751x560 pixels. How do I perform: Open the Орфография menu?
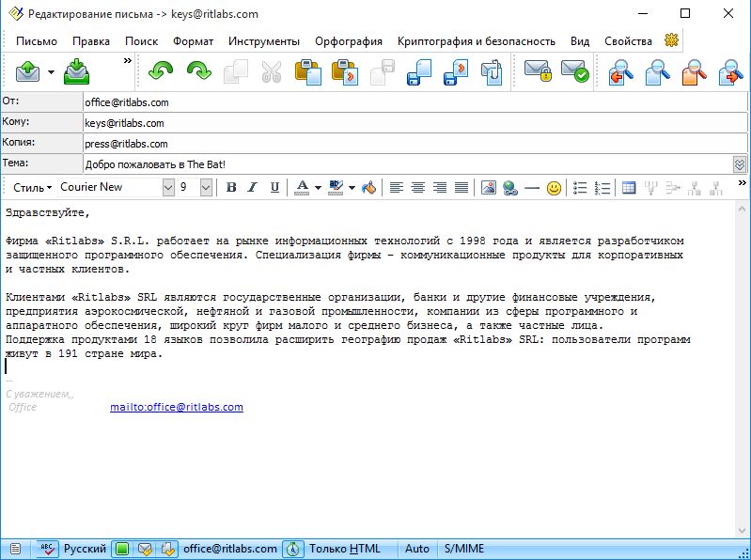pyautogui.click(x=349, y=41)
